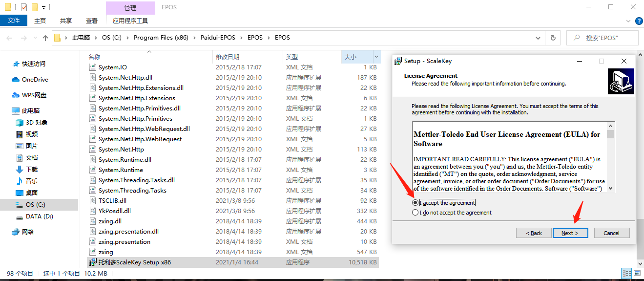Click the Back button in Setup
Image resolution: width=644 pixels, height=281 pixels.
[x=534, y=233]
